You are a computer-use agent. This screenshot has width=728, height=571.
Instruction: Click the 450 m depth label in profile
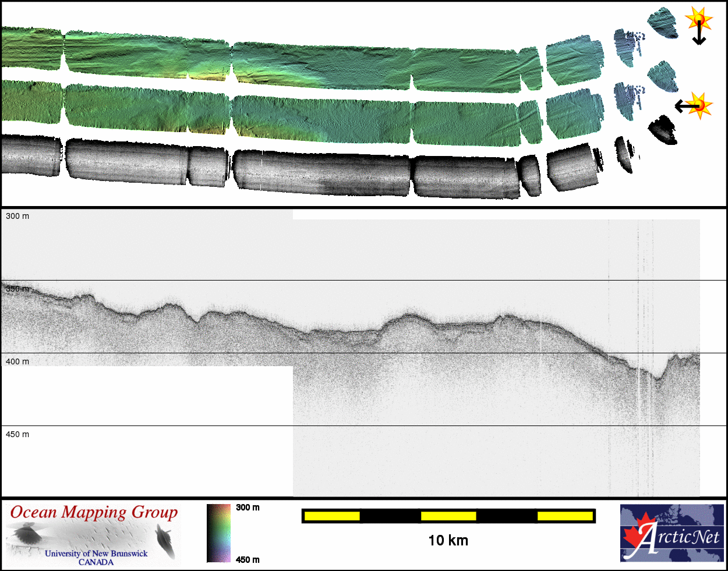click(17, 434)
